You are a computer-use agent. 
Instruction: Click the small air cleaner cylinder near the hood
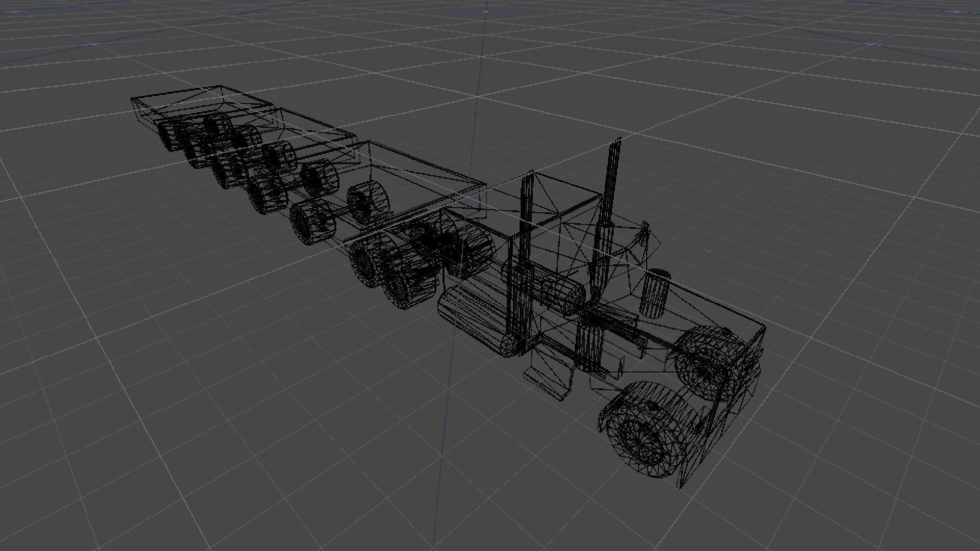655,293
